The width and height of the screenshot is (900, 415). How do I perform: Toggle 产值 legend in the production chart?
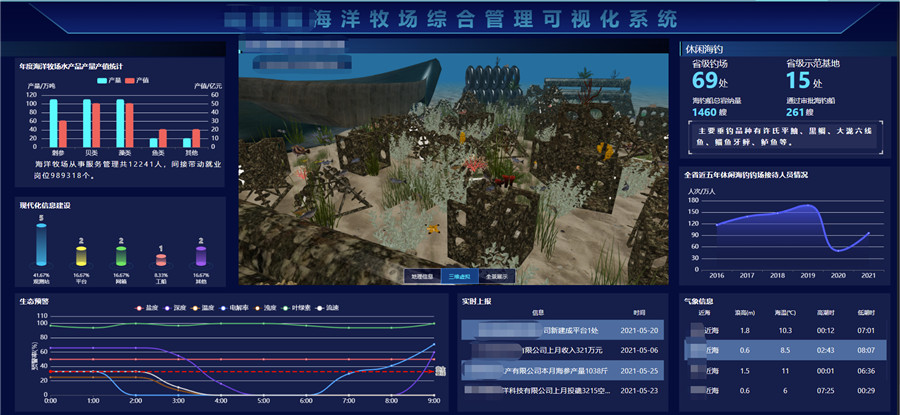point(136,79)
